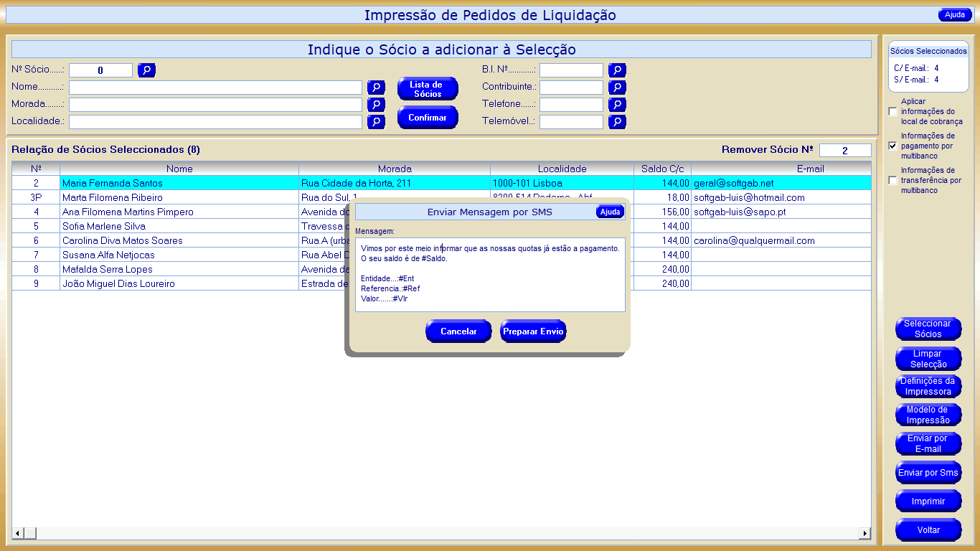The height and width of the screenshot is (551, 980).
Task: Sort the table by the Nome column header
Action: pyautogui.click(x=179, y=169)
